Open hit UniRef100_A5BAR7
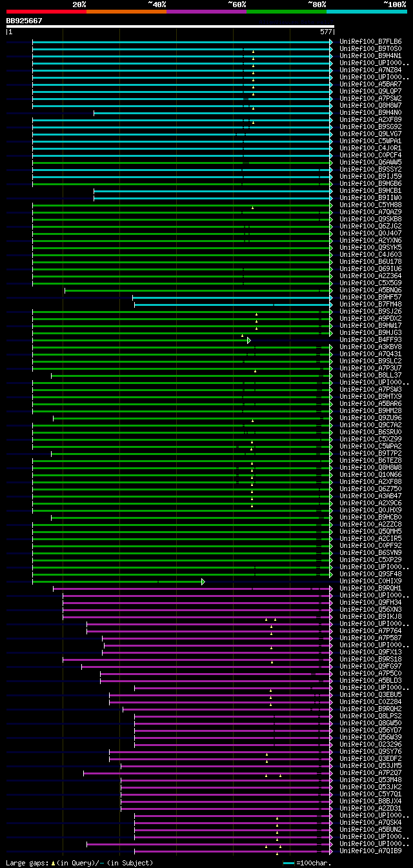The height and width of the screenshot is (868, 413). 370,84
